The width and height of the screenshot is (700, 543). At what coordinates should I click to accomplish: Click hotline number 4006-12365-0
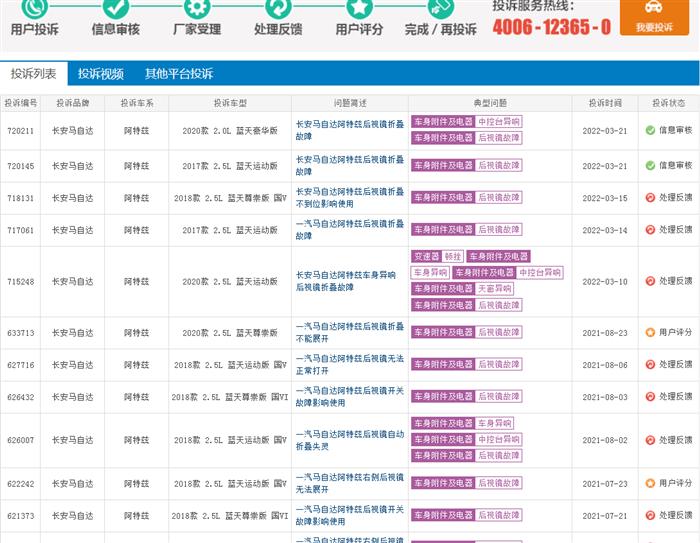coord(552,27)
